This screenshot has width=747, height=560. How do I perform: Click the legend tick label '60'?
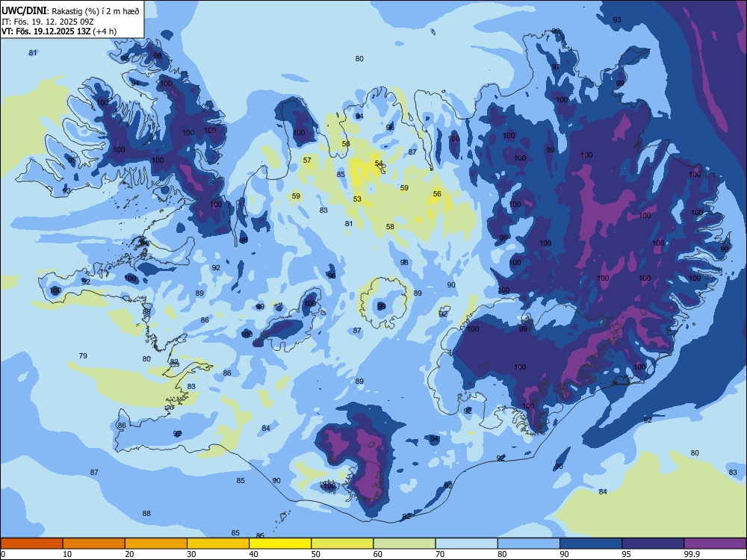pyautogui.click(x=378, y=554)
